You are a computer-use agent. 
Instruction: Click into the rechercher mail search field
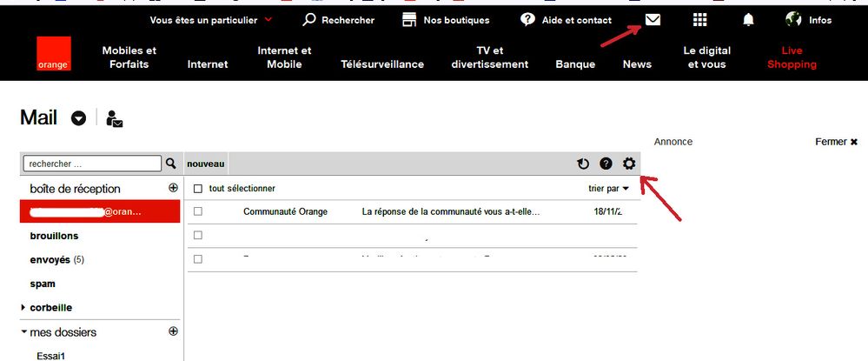click(92, 164)
